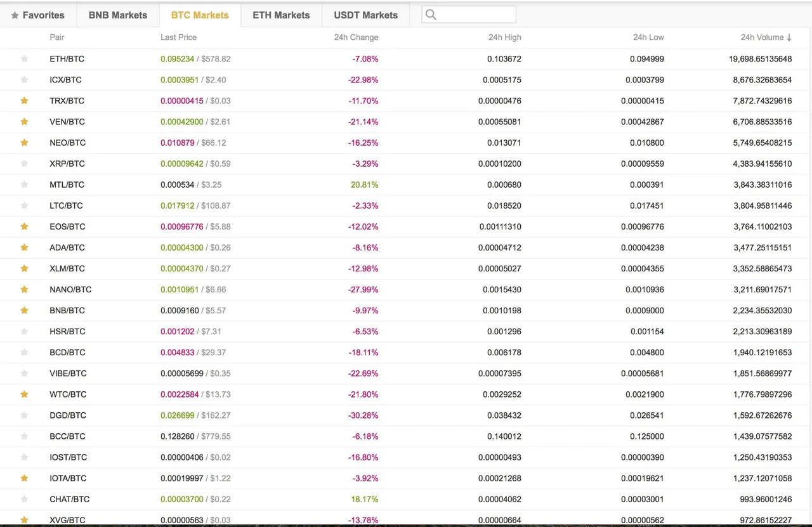
Task: Sort by 24h High column header
Action: click(505, 37)
